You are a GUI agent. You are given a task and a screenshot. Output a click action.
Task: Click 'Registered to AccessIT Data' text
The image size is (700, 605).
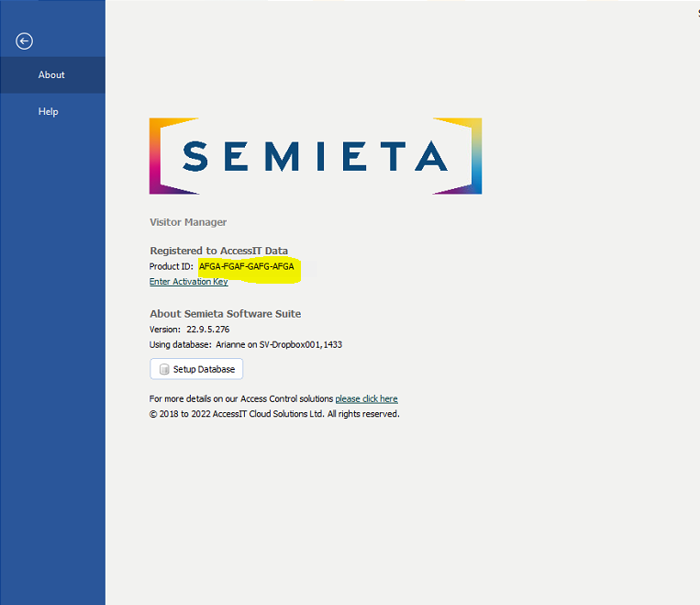point(218,251)
